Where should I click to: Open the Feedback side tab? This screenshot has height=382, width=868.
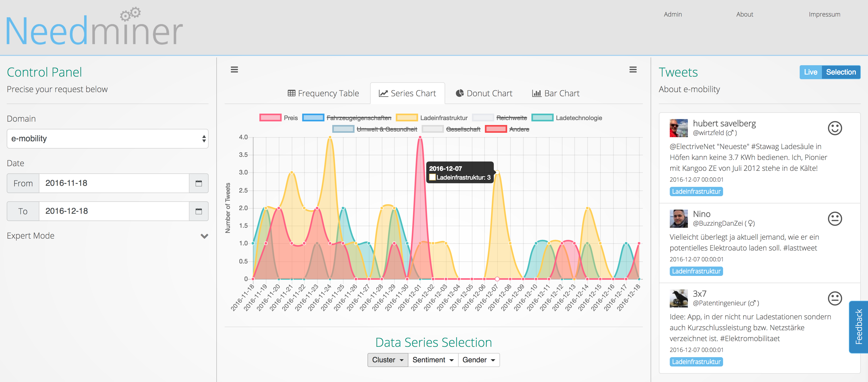[859, 327]
